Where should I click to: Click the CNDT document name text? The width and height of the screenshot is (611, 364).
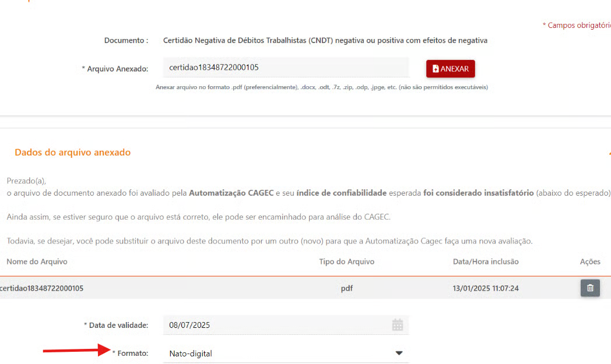click(325, 40)
